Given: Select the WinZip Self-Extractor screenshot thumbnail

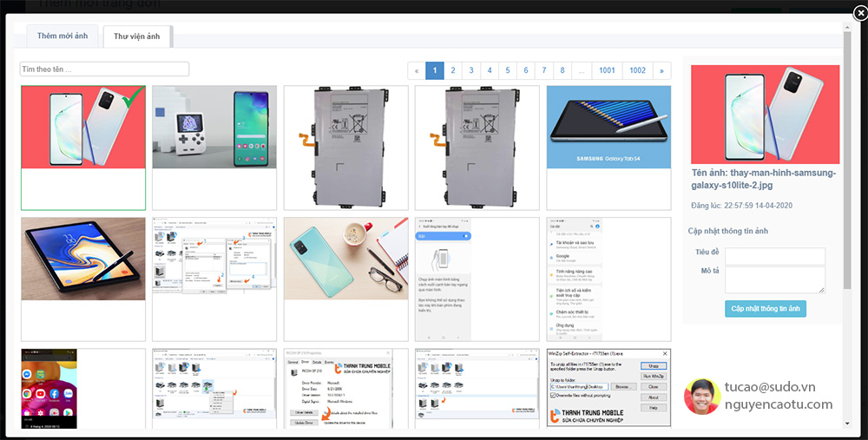Looking at the screenshot, I should coord(609,389).
